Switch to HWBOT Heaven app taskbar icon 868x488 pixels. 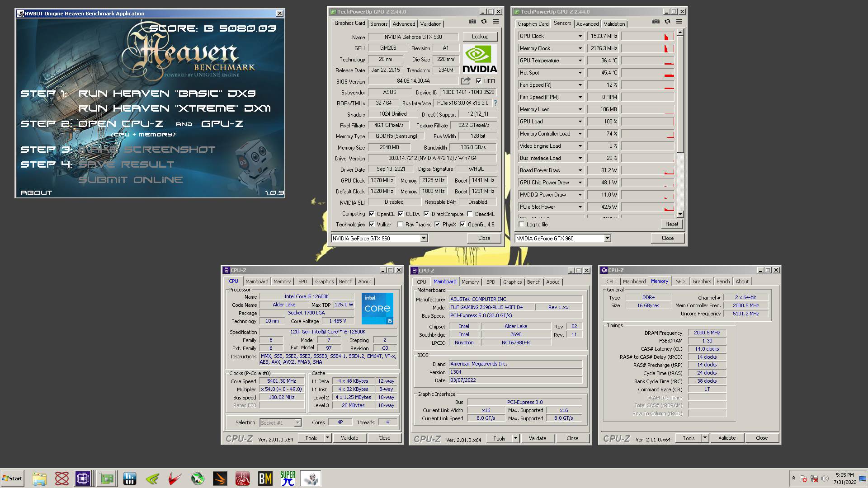click(x=311, y=479)
